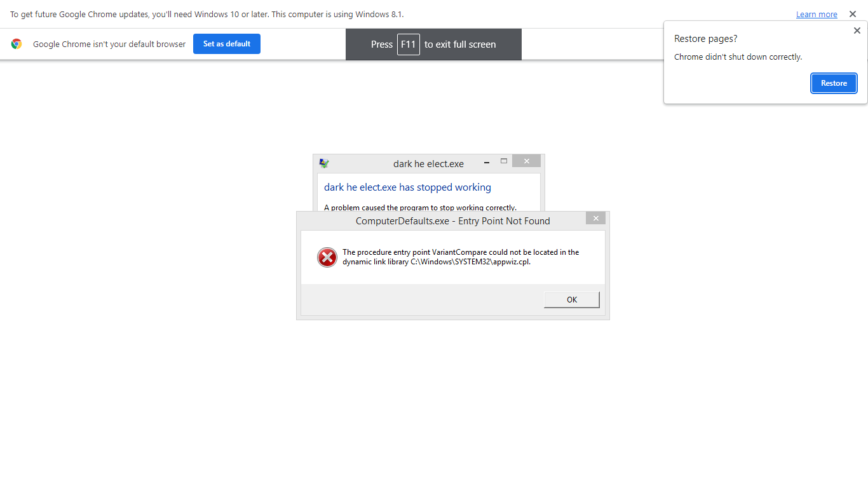Close the dark he elect.exe window

(526, 161)
